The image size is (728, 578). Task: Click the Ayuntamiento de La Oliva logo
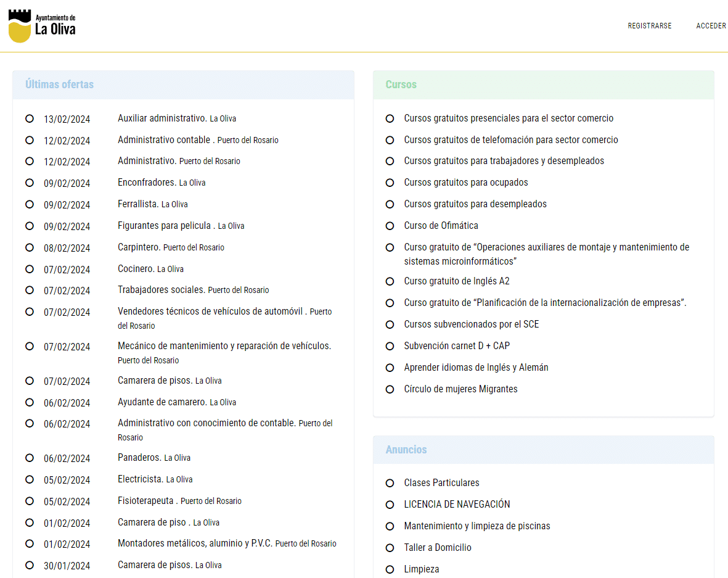click(42, 27)
